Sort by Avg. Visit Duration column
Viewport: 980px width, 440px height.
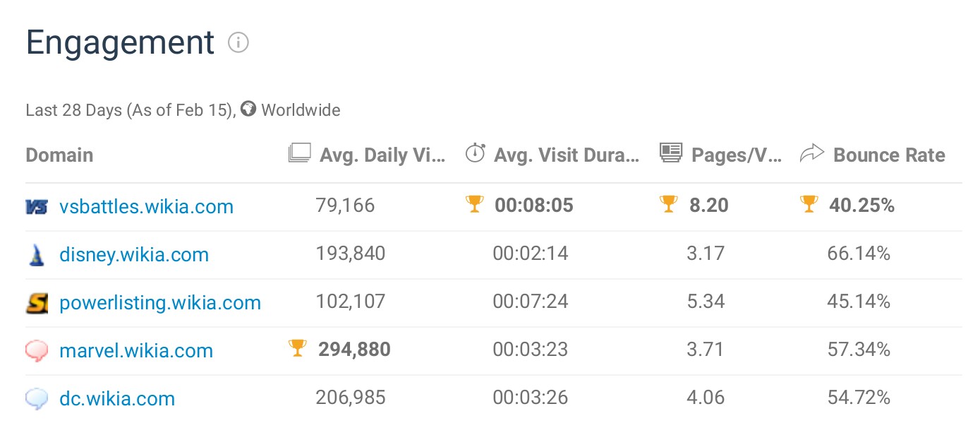(x=567, y=155)
